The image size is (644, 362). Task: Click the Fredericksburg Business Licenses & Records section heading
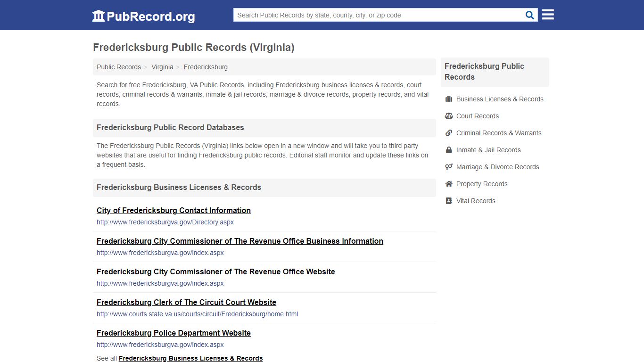[x=179, y=187]
